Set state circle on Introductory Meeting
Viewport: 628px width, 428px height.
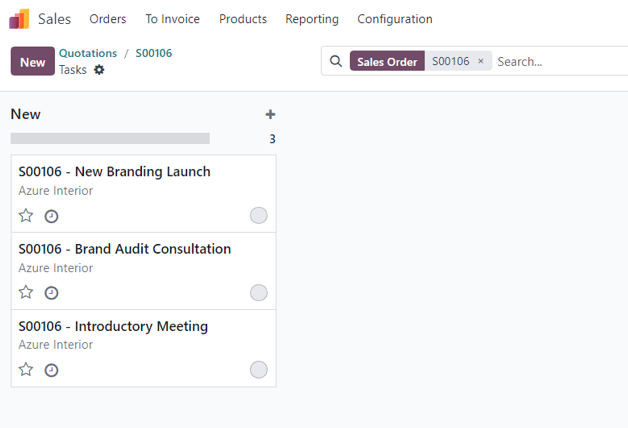pyautogui.click(x=258, y=369)
